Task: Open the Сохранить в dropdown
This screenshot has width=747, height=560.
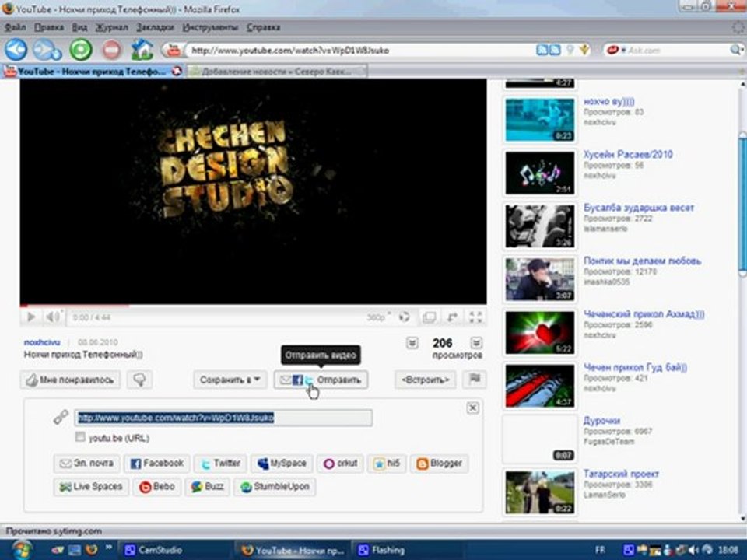Action: pyautogui.click(x=230, y=380)
